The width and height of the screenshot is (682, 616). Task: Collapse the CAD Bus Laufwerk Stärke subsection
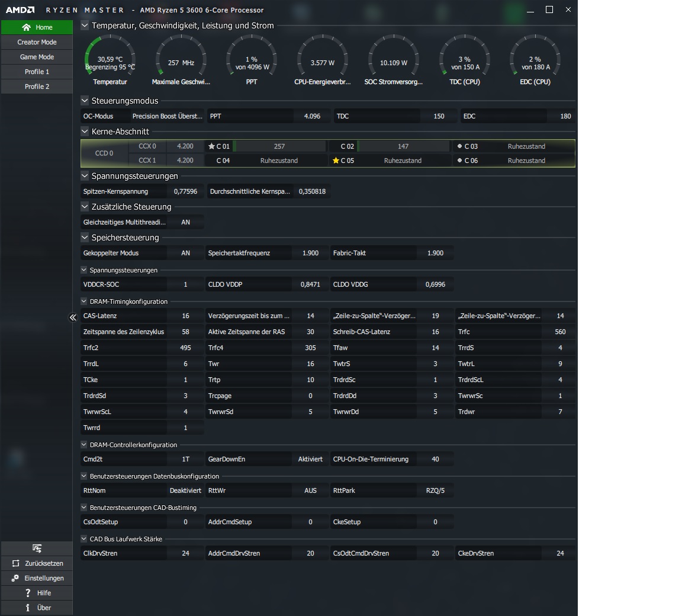pos(84,538)
